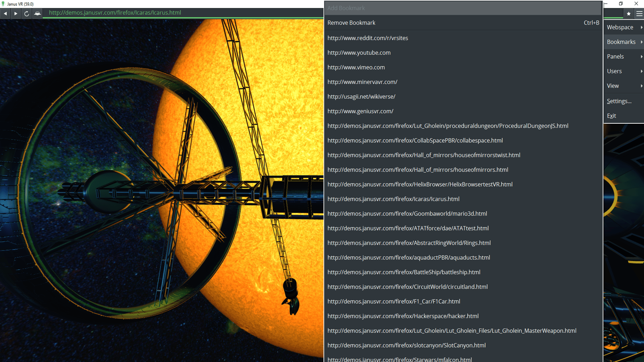Open the SlotCanyon bookmark
644x362 pixels.
pos(407,345)
